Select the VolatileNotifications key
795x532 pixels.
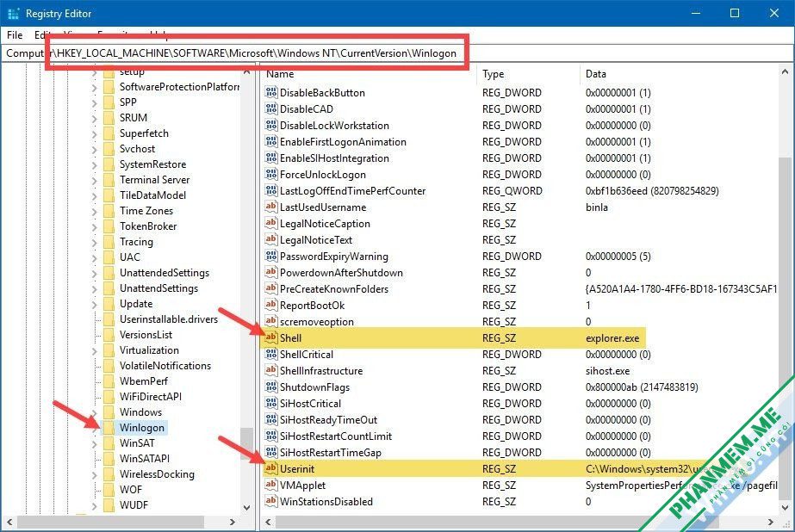click(165, 365)
